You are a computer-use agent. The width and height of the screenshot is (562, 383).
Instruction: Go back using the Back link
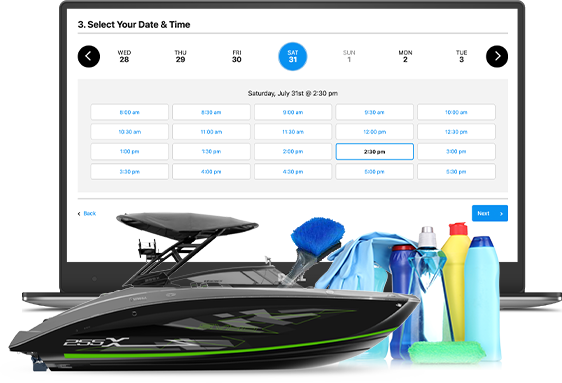[x=87, y=214]
